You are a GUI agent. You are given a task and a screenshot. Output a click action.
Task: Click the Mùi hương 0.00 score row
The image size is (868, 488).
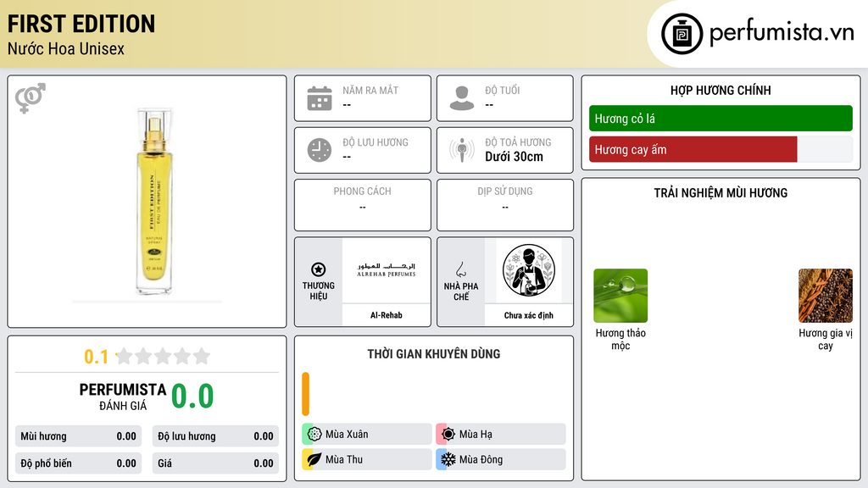click(x=78, y=436)
